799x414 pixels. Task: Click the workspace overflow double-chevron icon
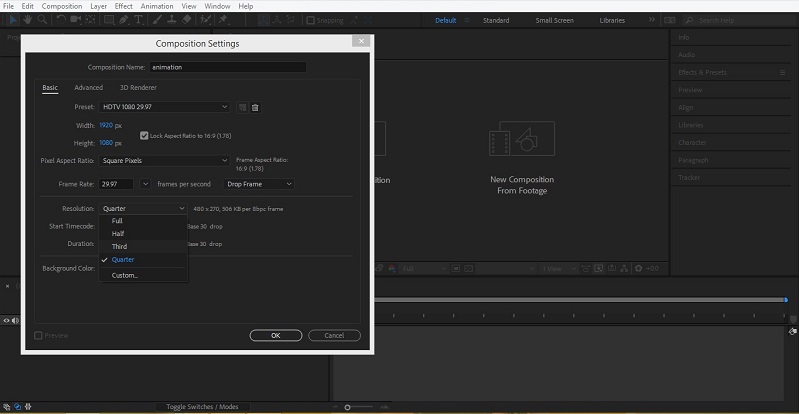click(652, 20)
